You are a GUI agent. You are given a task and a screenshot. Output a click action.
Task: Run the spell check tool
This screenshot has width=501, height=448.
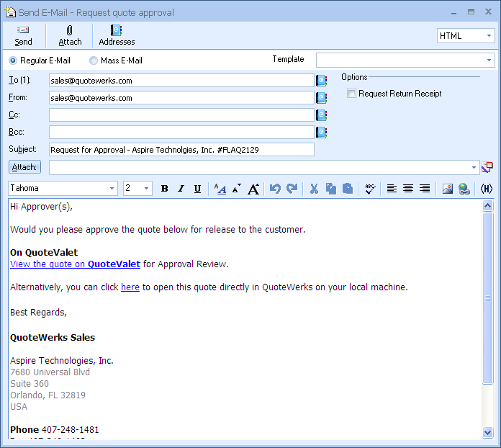(369, 189)
